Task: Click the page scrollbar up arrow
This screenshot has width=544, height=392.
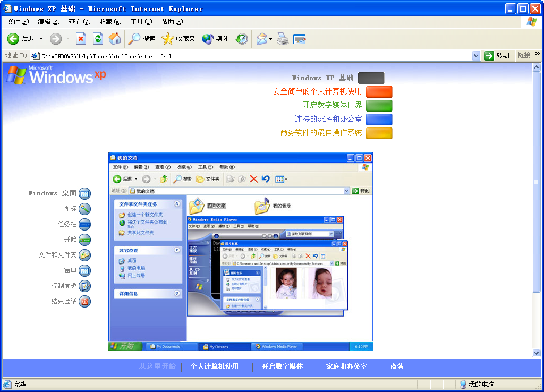Action: point(537,67)
